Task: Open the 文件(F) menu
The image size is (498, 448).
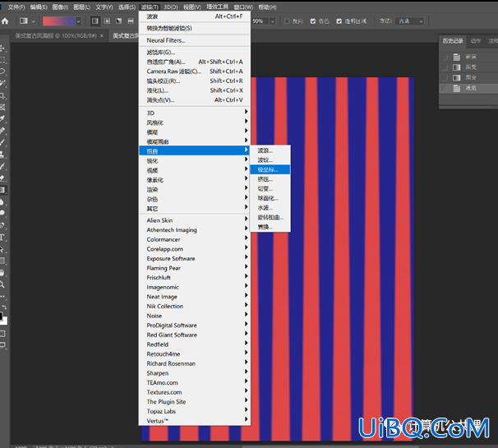Action: [x=16, y=7]
